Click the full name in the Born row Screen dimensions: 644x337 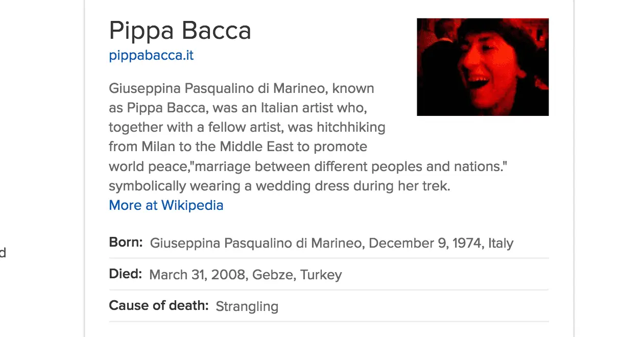coord(255,243)
